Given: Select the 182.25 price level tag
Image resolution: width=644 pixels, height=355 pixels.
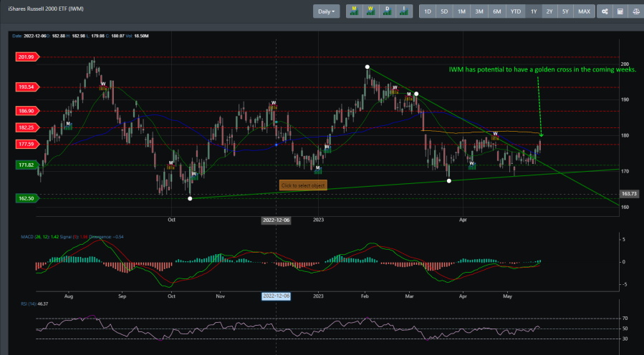Looking at the screenshot, I should pyautogui.click(x=27, y=127).
